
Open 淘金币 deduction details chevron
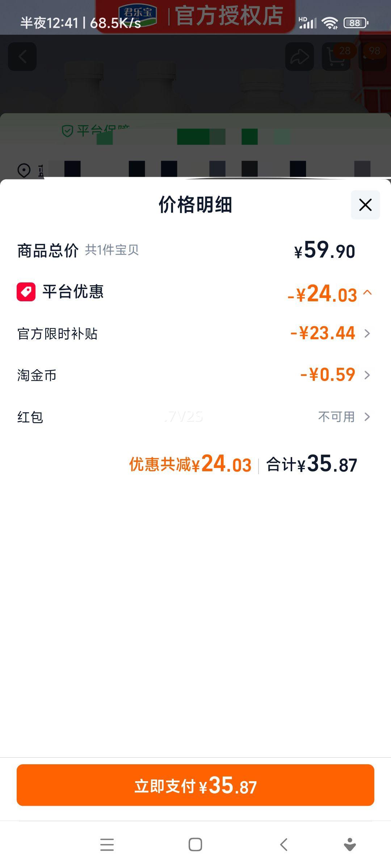[367, 375]
